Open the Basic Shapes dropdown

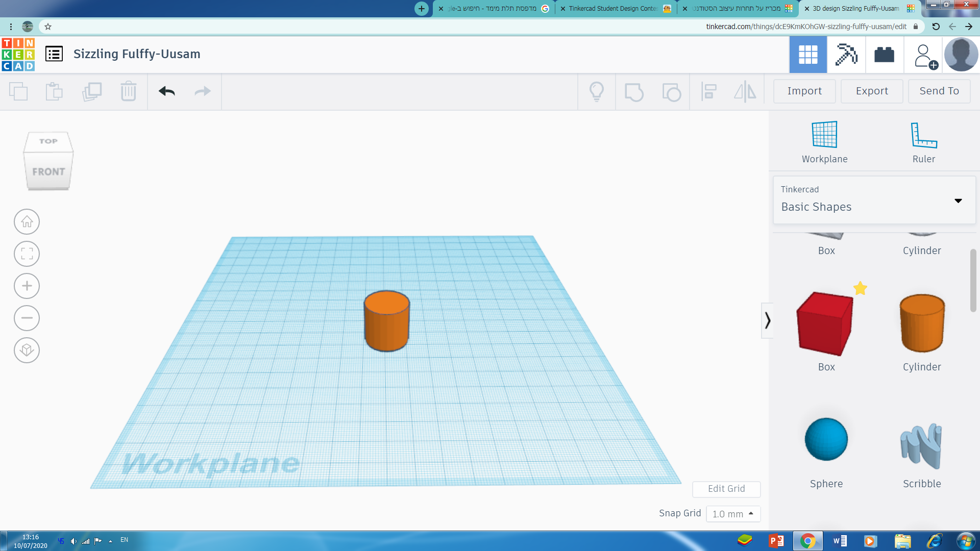point(874,200)
